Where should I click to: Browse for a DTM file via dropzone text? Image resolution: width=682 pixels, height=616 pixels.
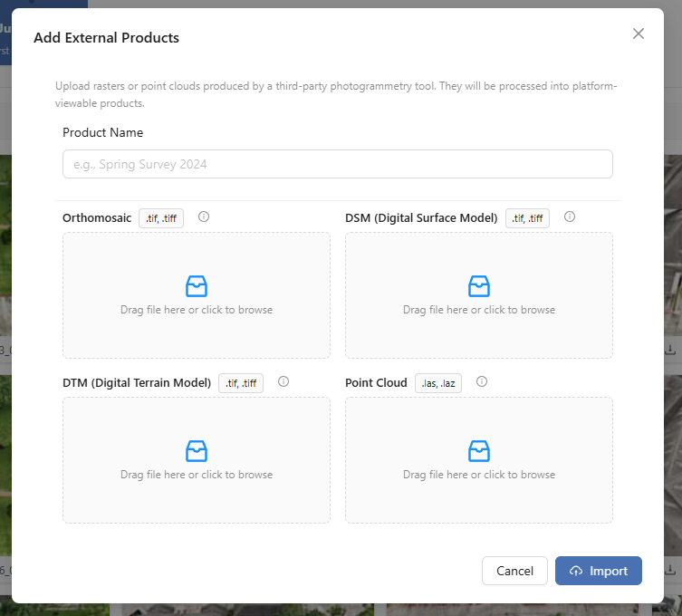(x=197, y=475)
